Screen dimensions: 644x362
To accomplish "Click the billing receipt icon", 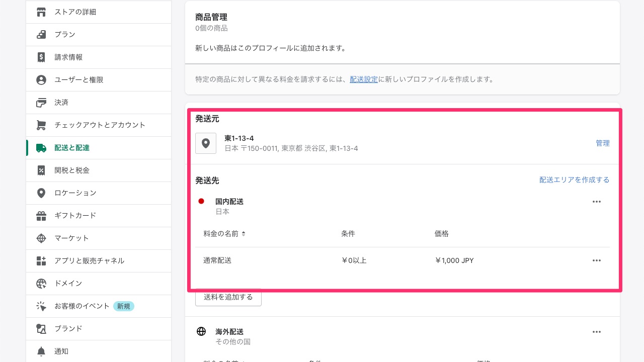I will 41,57.
